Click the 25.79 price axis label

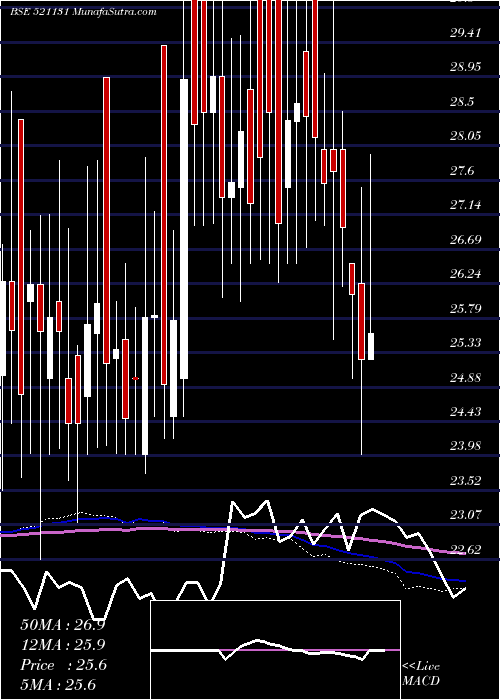click(466, 308)
